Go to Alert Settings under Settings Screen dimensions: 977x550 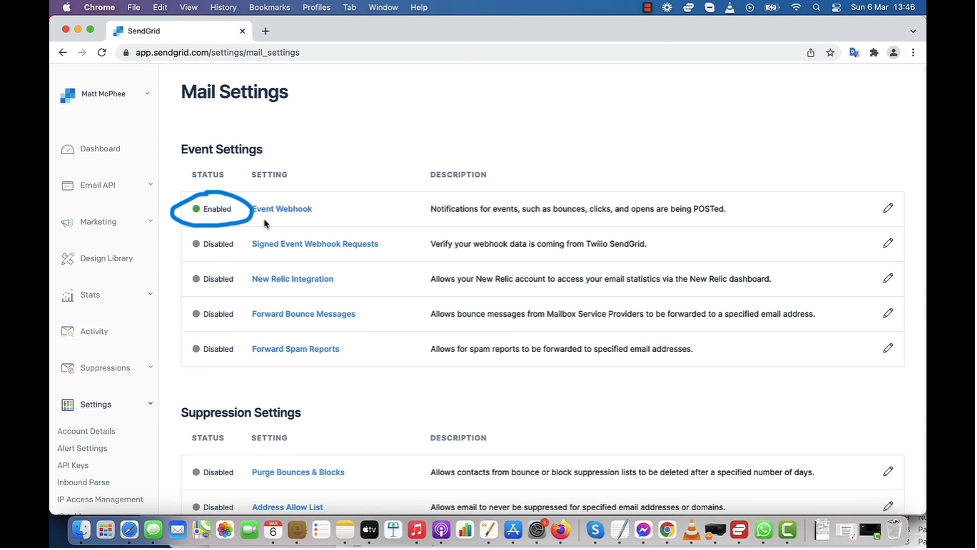82,448
